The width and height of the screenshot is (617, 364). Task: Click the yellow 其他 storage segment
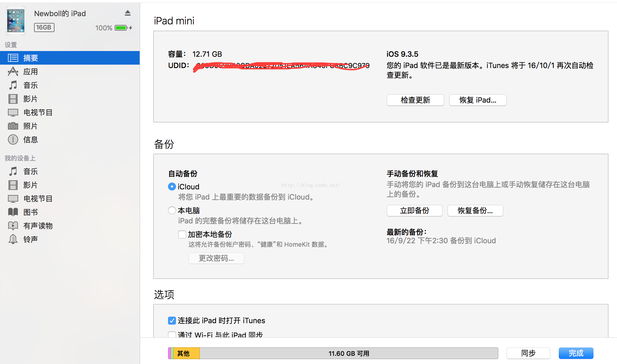[x=186, y=353]
